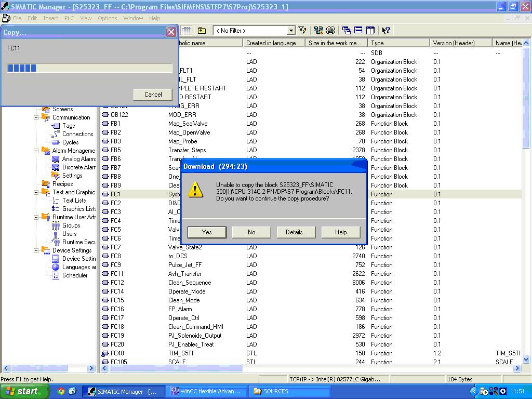Collapse the Device Settings tree node
The image size is (532, 399).
point(36,251)
